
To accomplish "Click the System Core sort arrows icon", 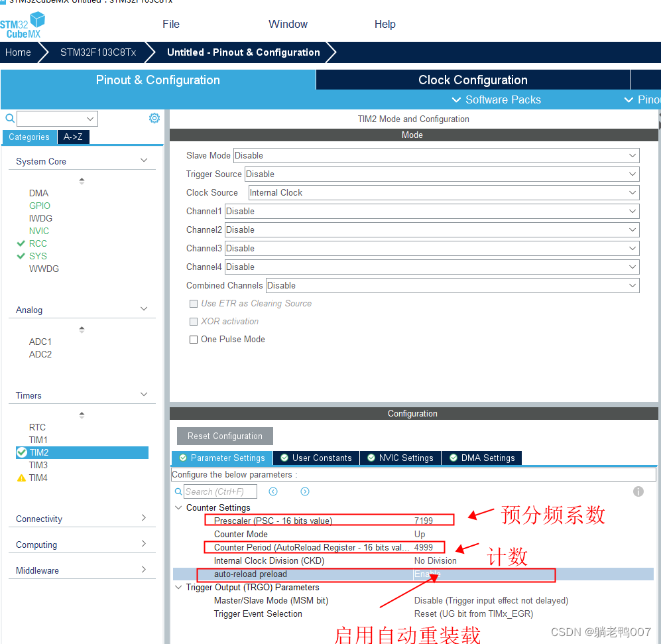I will pyautogui.click(x=82, y=181).
